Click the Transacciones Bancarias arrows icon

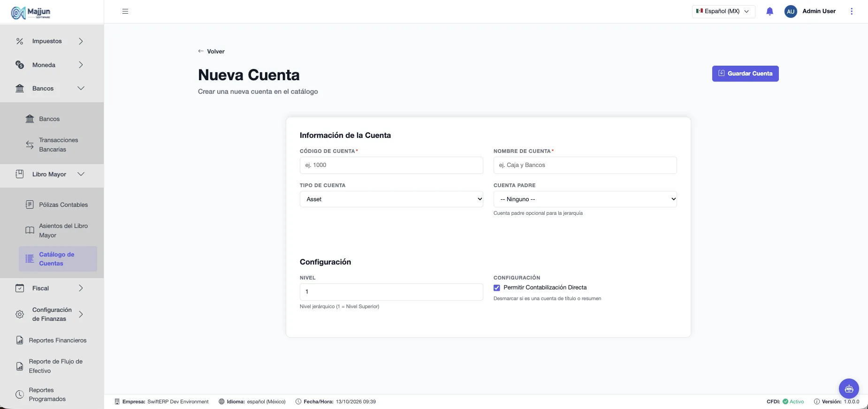(30, 145)
